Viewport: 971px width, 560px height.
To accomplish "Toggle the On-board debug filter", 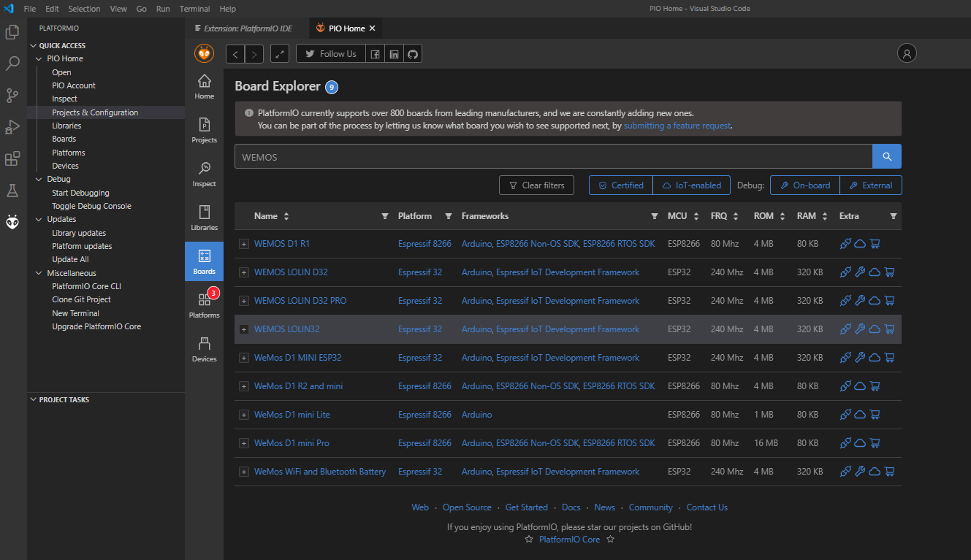I will tap(805, 185).
